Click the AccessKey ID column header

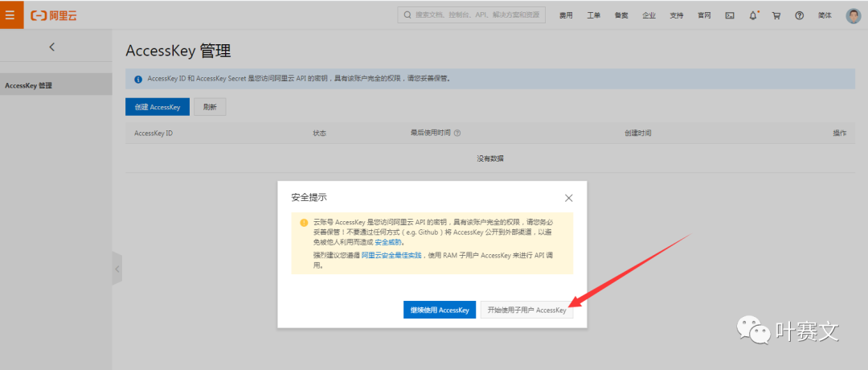pos(154,134)
